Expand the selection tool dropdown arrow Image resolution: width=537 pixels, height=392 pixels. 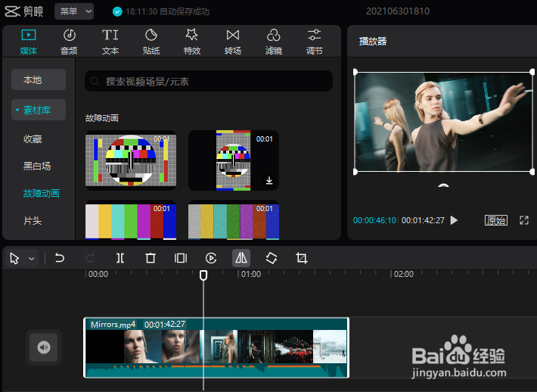(32, 258)
